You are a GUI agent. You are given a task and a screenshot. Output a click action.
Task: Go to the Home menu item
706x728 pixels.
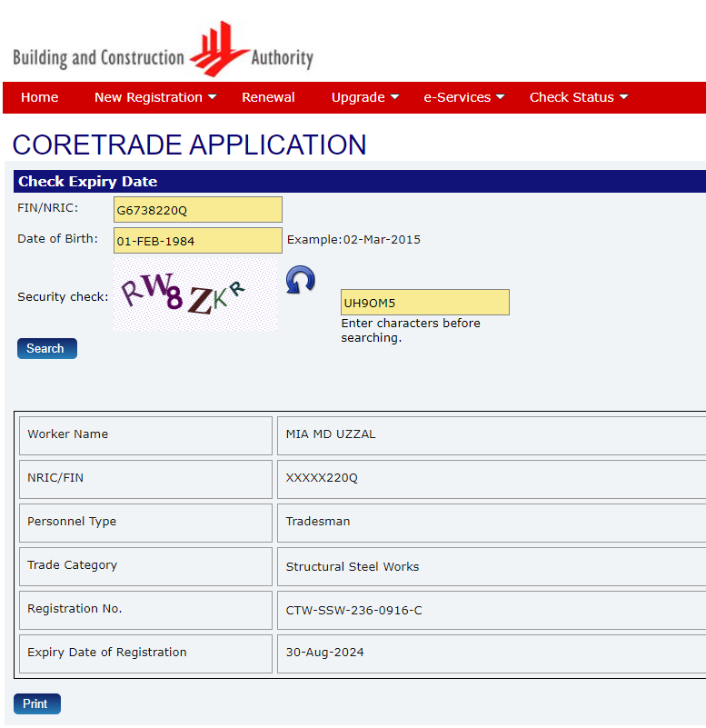coord(39,97)
